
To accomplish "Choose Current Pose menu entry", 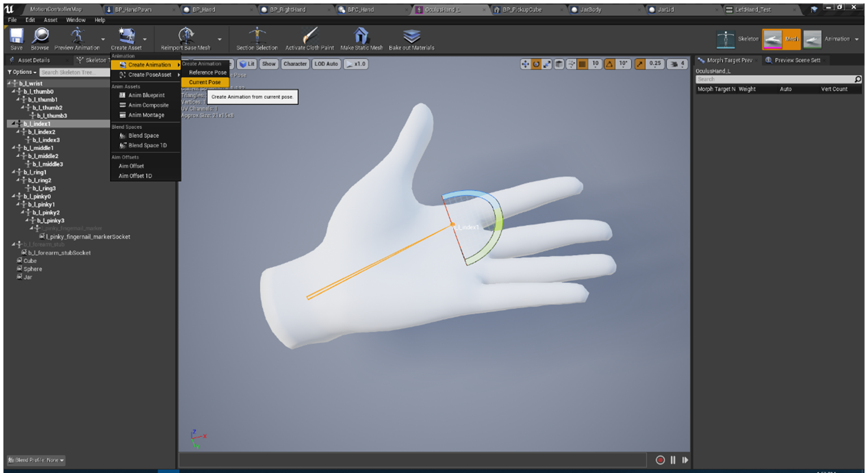I will (205, 82).
